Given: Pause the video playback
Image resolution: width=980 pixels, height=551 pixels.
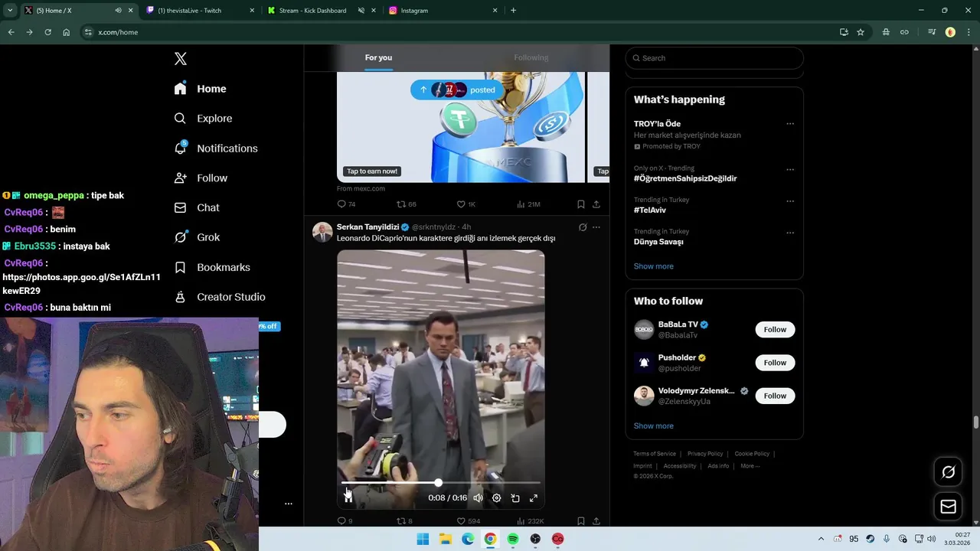Looking at the screenshot, I should (x=348, y=497).
